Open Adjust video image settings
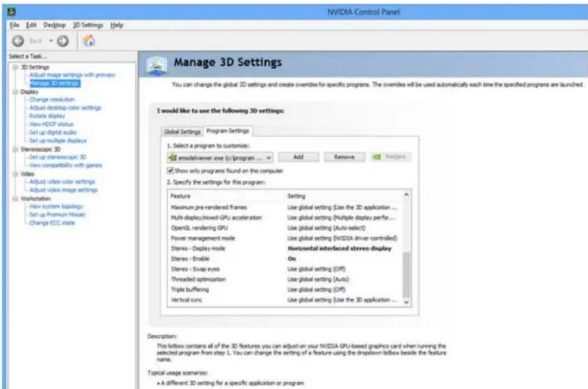This screenshot has width=588, height=389. [63, 190]
